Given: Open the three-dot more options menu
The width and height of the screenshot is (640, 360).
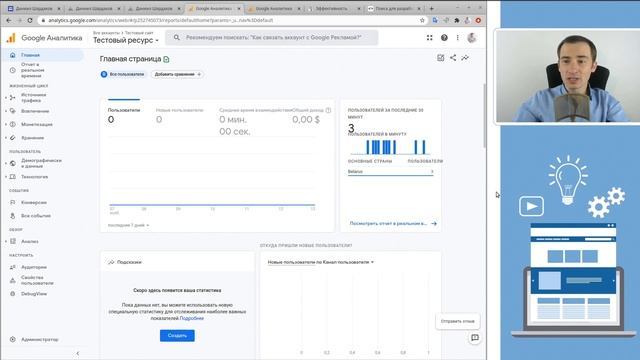Looking at the screenshot, I should [458, 38].
